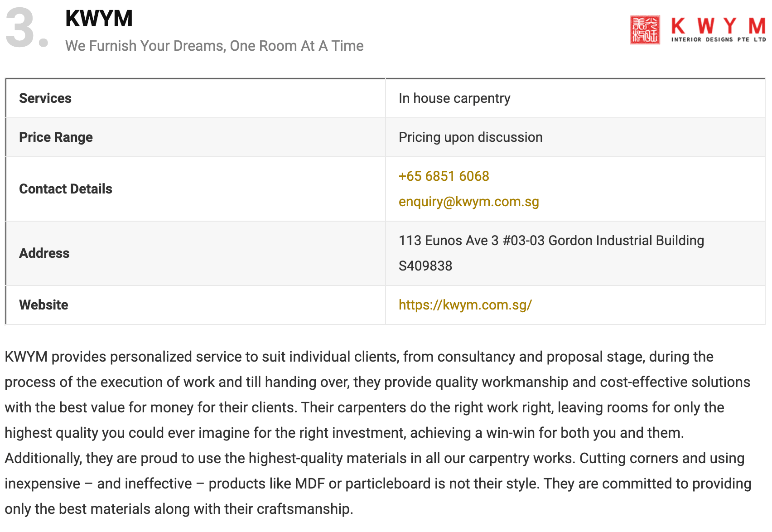Click the closing line about best materials and craftsmanship

coord(179,509)
